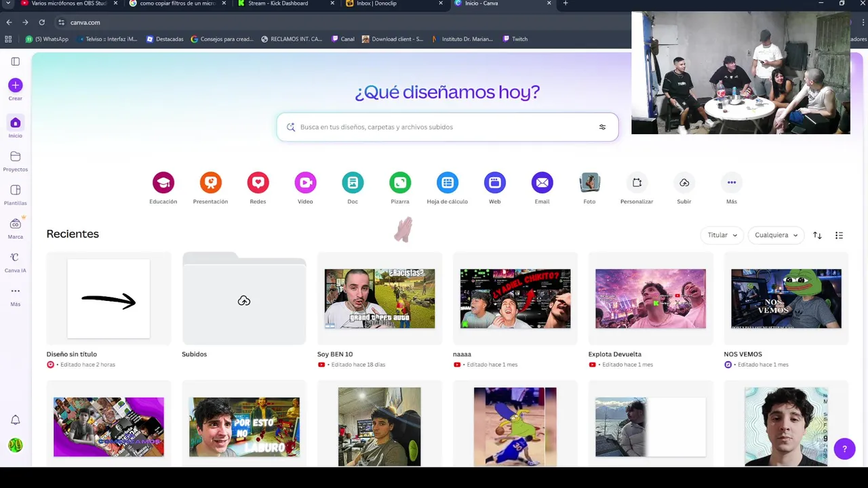This screenshot has width=868, height=488.
Task: Switch to Stream - Kick Dashboard tab
Action: 285,3
